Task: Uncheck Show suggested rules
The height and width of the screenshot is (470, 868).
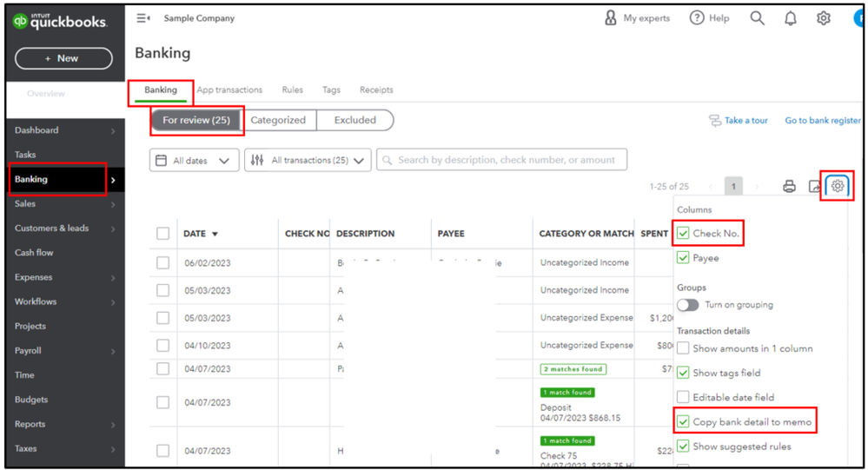Action: (683, 447)
